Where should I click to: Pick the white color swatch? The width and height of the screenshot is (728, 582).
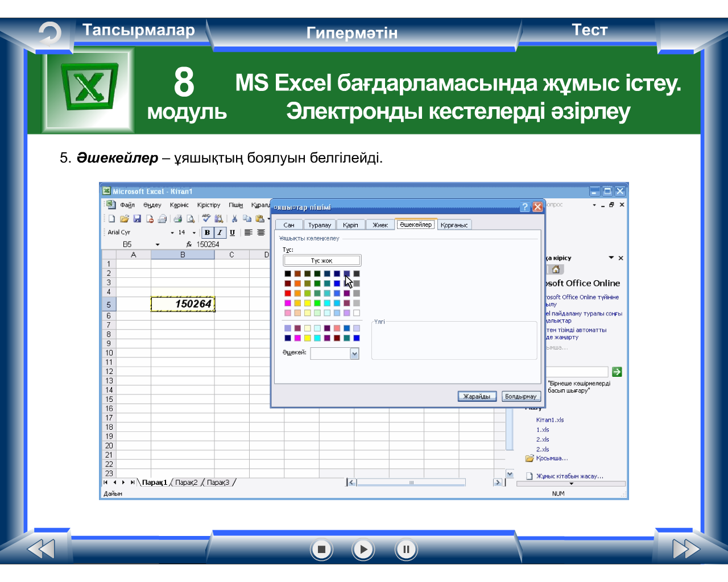tap(357, 313)
